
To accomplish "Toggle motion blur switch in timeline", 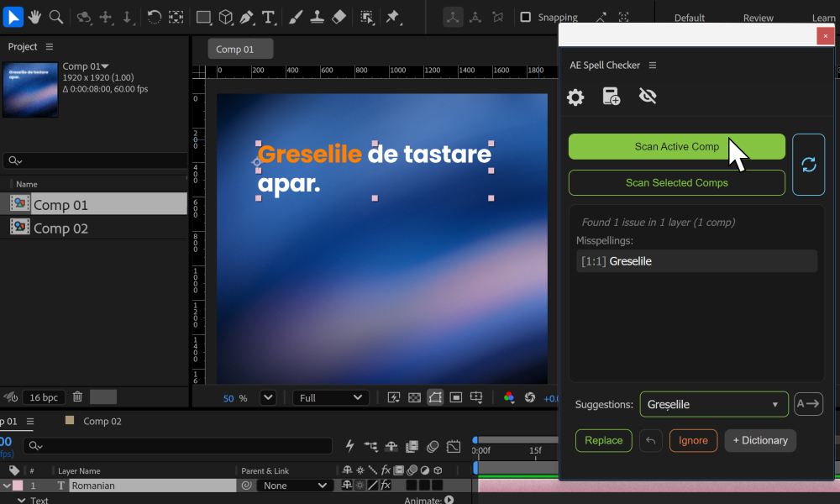I will [x=433, y=445].
